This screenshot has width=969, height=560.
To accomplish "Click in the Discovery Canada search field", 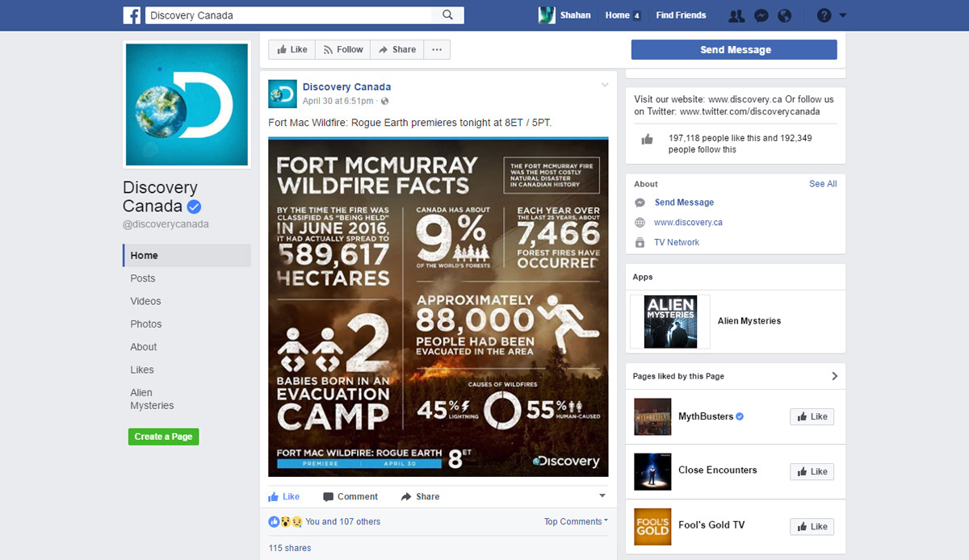I will click(288, 15).
